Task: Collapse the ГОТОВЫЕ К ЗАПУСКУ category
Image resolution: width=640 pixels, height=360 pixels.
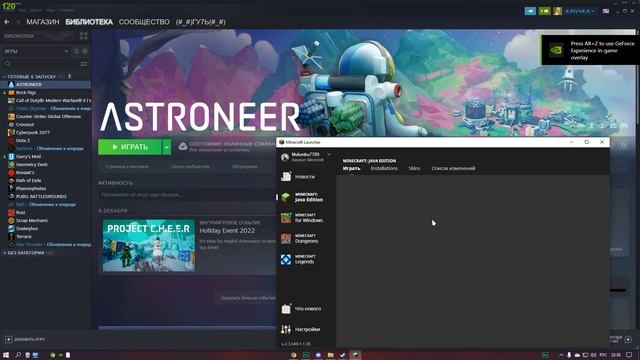Action: click(x=32, y=76)
